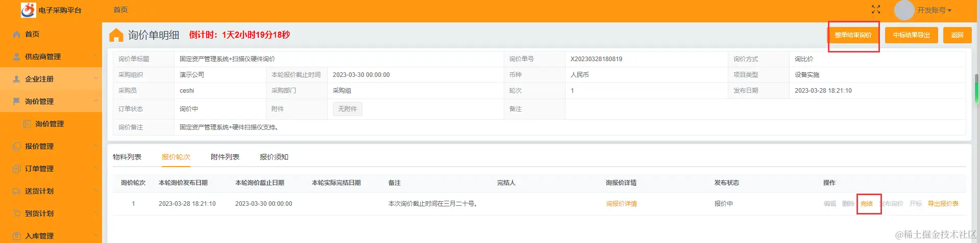Click the sidebar 首页 home icon
Viewport: 980px width, 243px height.
point(16,34)
